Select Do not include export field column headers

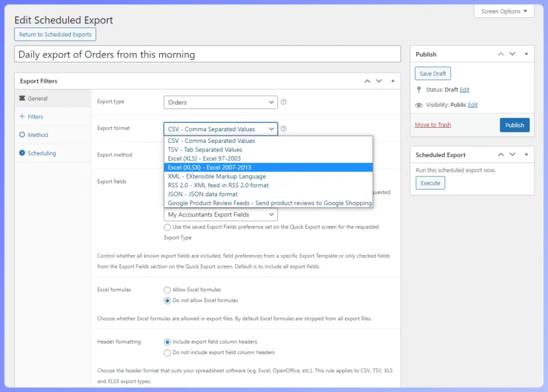tap(166, 352)
